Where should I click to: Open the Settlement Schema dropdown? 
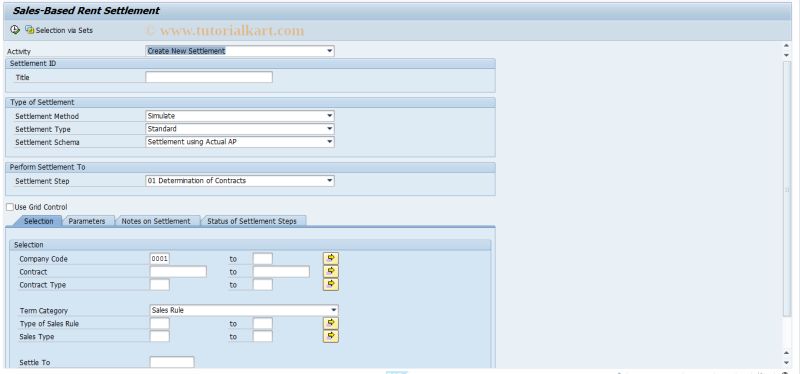coord(330,142)
